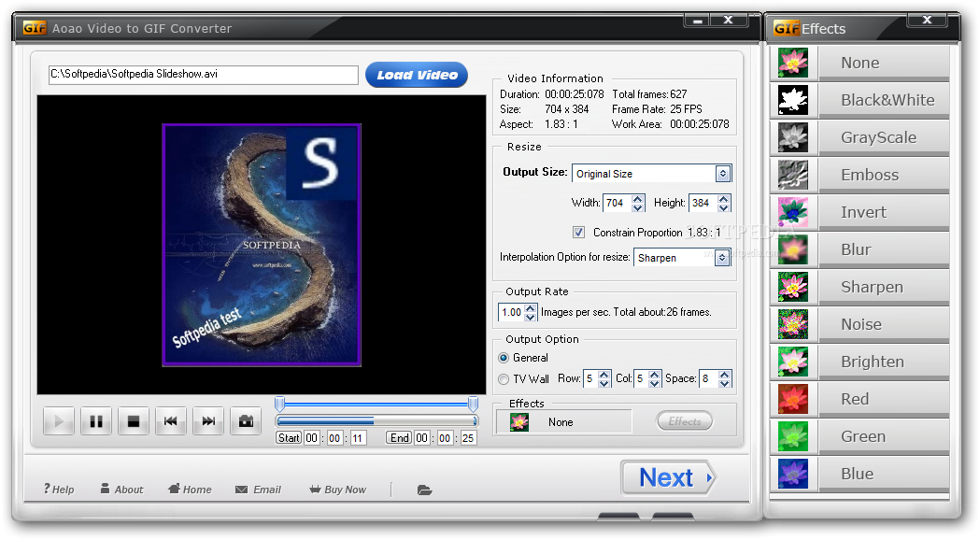
Task: Select the Noise effect
Action: point(884,324)
